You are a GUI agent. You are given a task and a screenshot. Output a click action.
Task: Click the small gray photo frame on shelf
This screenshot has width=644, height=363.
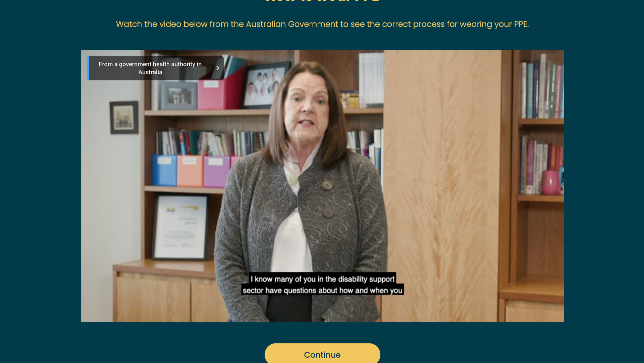179,95
